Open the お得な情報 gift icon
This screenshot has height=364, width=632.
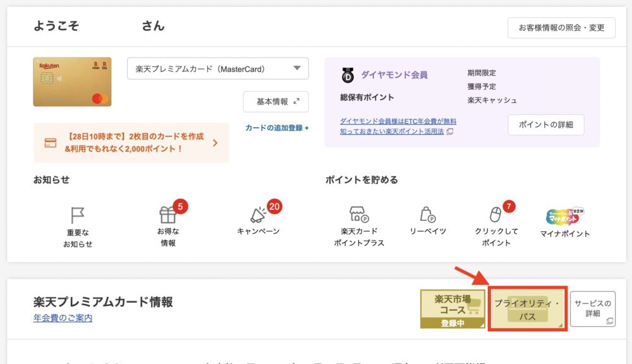click(167, 214)
